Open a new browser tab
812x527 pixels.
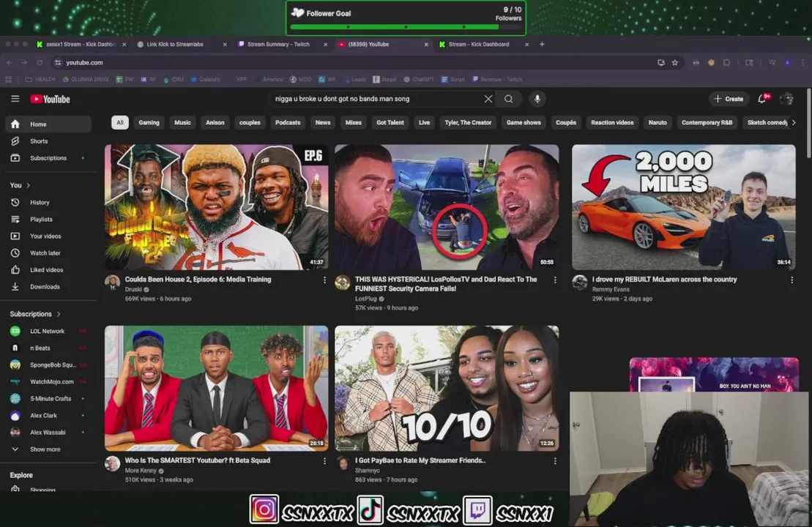pyautogui.click(x=542, y=45)
